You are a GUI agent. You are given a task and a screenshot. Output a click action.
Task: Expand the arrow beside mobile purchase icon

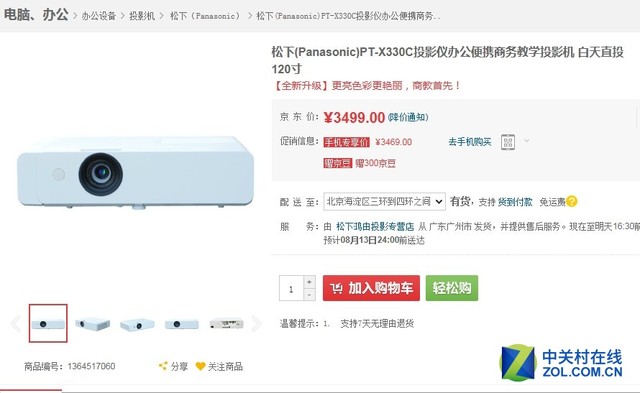point(527,141)
